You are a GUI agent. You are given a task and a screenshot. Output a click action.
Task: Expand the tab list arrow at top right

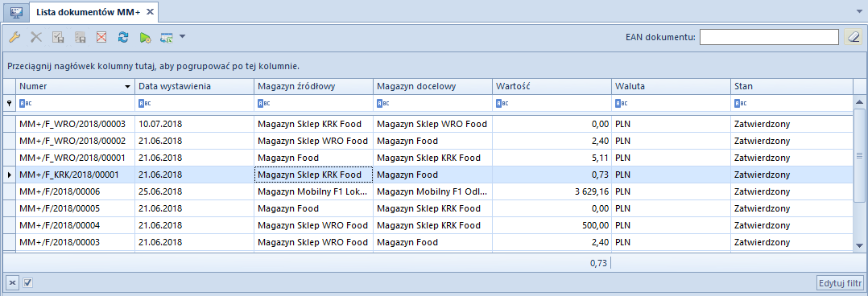pyautogui.click(x=860, y=10)
